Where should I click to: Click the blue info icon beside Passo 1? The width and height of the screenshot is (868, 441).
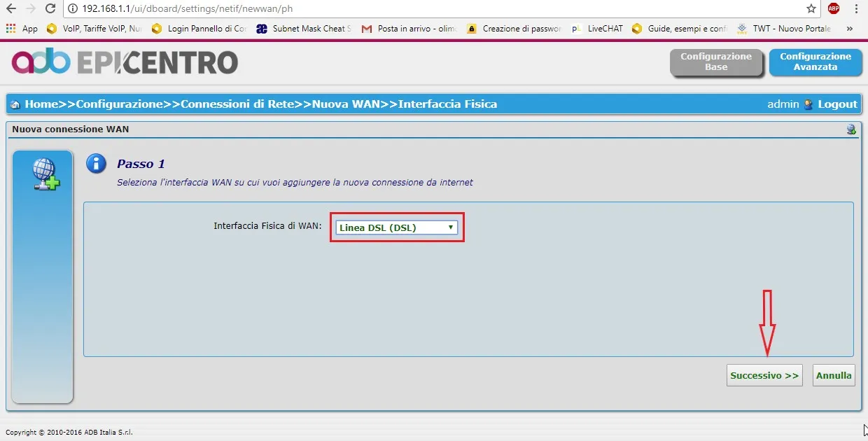96,164
